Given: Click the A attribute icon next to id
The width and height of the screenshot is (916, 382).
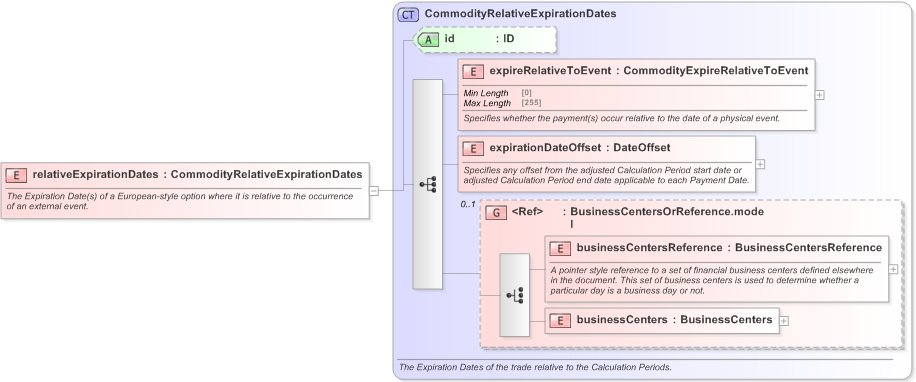Looking at the screenshot, I should 428,40.
